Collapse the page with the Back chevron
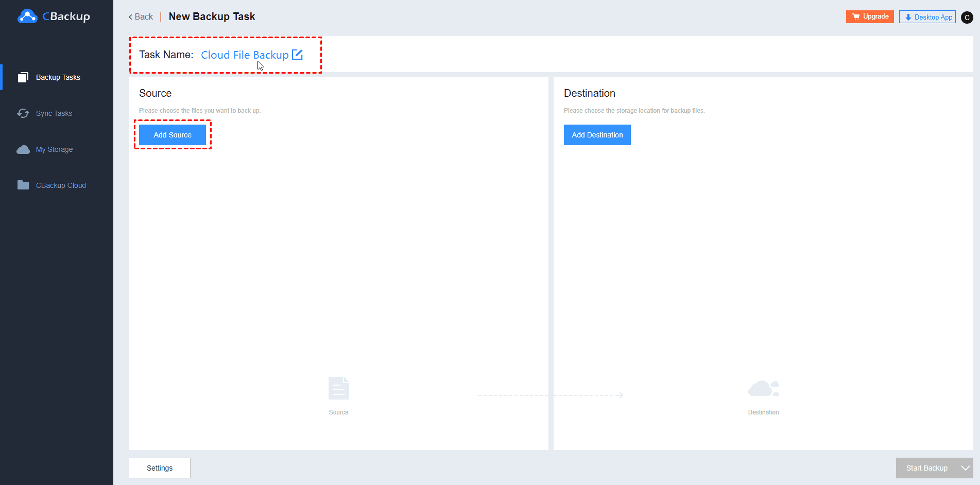Screen dimensions: 980x485 129,16
